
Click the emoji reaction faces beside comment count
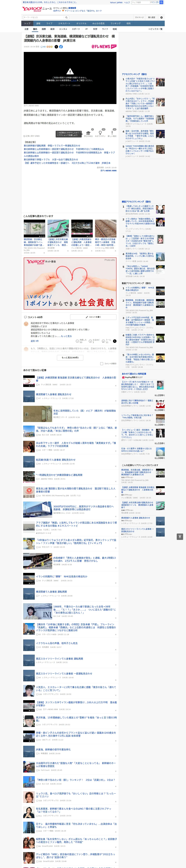[50, 47]
